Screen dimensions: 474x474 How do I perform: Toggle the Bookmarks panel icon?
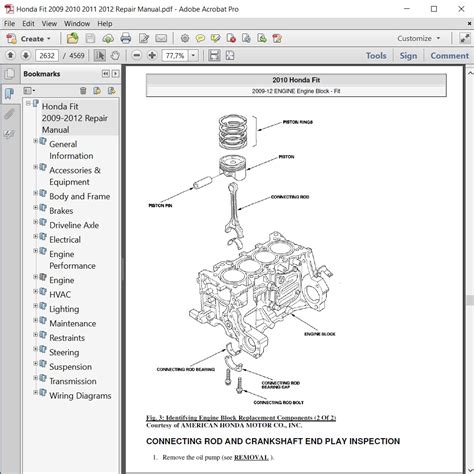click(x=9, y=94)
